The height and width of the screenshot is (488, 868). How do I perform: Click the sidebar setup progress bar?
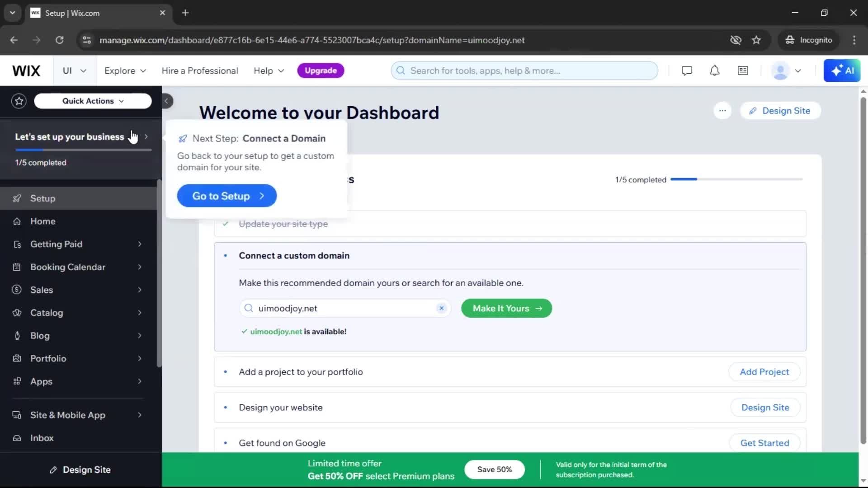tap(83, 150)
